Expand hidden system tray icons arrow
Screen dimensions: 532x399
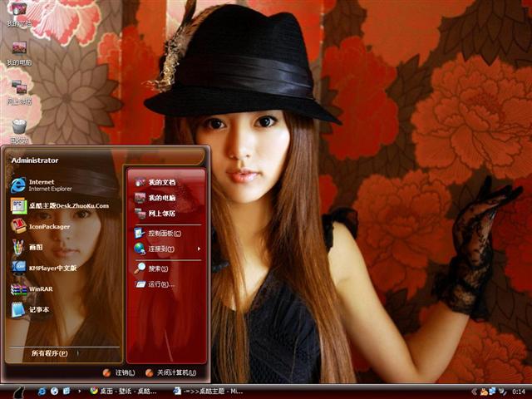click(475, 392)
